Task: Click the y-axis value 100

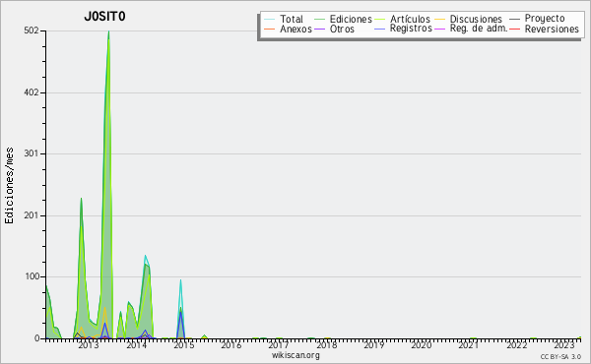Action: pyautogui.click(x=33, y=276)
